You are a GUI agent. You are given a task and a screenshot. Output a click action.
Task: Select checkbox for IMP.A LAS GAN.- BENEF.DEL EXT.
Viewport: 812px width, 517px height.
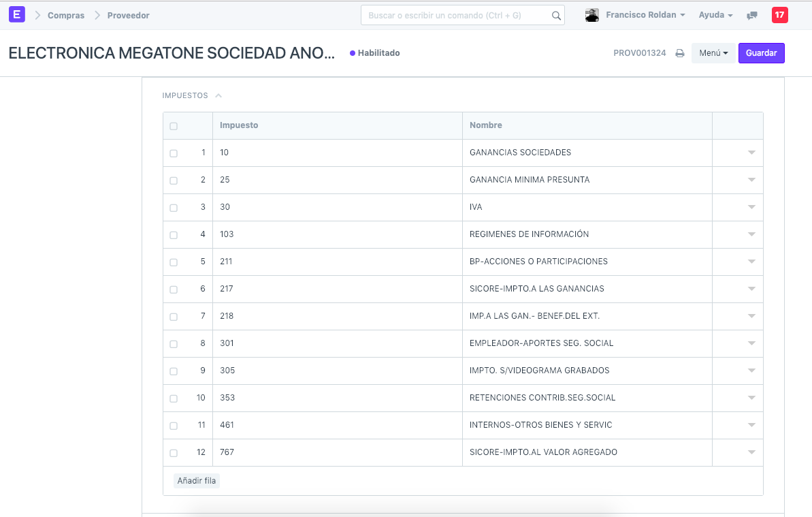point(174,317)
